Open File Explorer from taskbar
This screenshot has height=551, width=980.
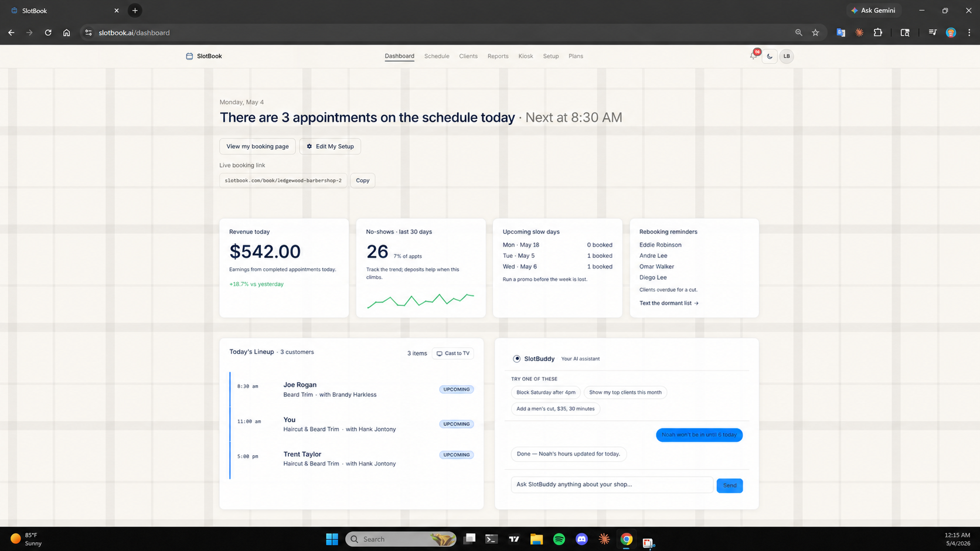[536, 539]
